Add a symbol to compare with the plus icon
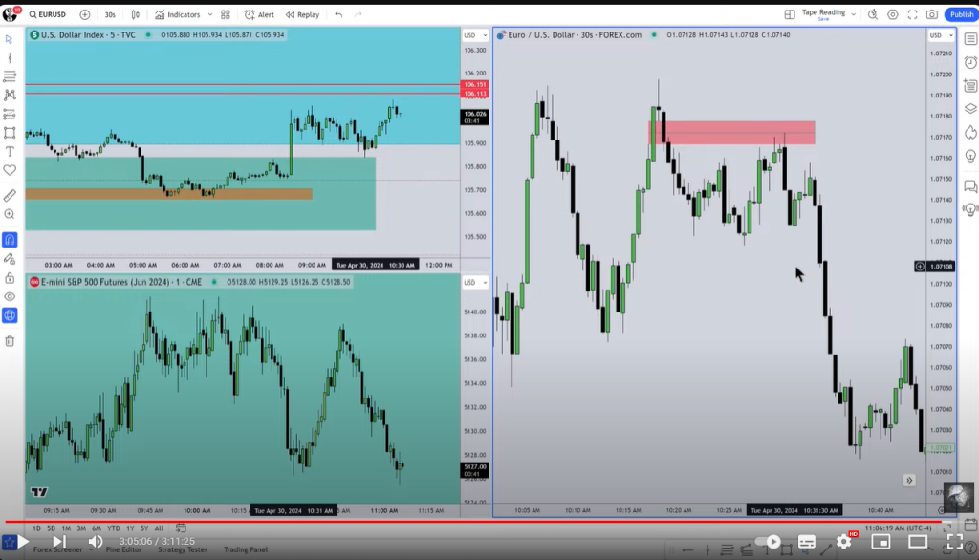979x560 pixels. click(85, 14)
